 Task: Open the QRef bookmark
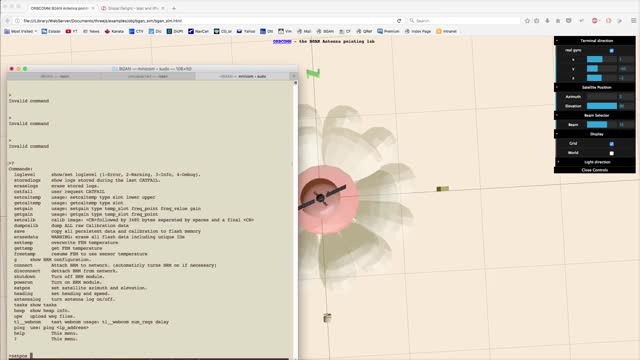point(364,31)
